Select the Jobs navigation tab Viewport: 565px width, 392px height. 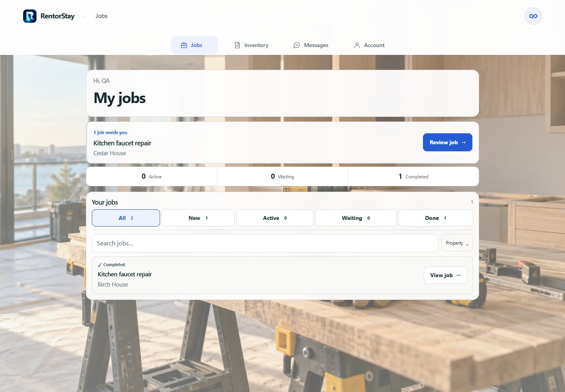195,45
